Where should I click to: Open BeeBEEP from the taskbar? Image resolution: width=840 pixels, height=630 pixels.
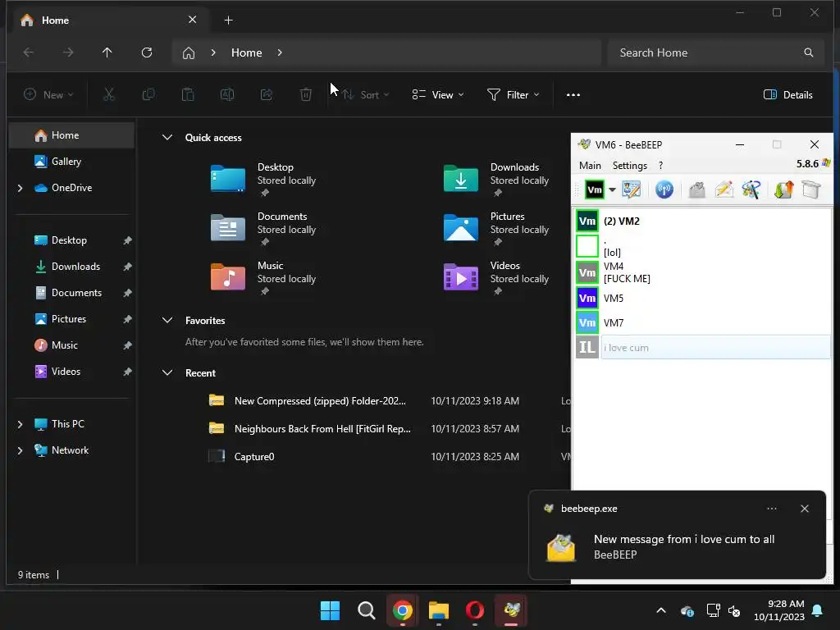(511, 610)
